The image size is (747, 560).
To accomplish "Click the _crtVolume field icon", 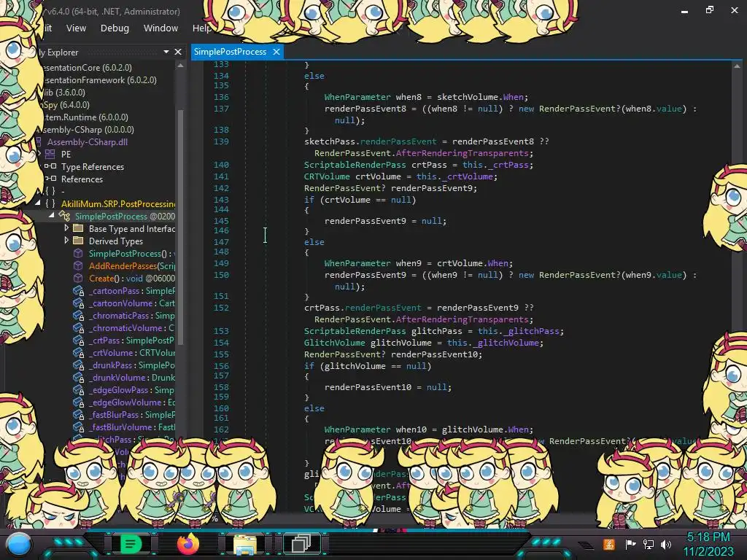I will (x=78, y=352).
